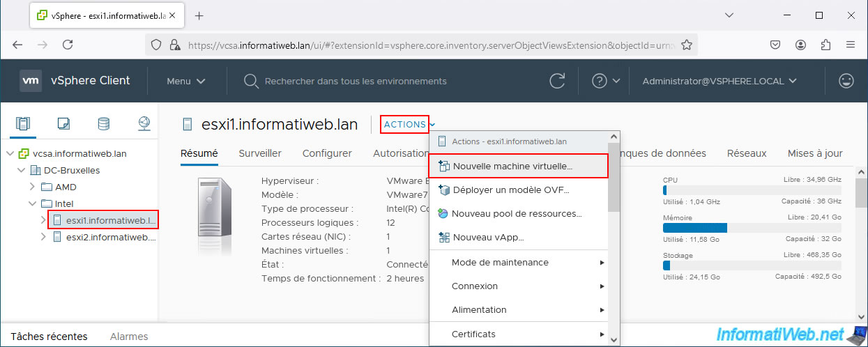868x347 pixels.
Task: Click the Firefox bookmark star icon
Action: pos(686,45)
